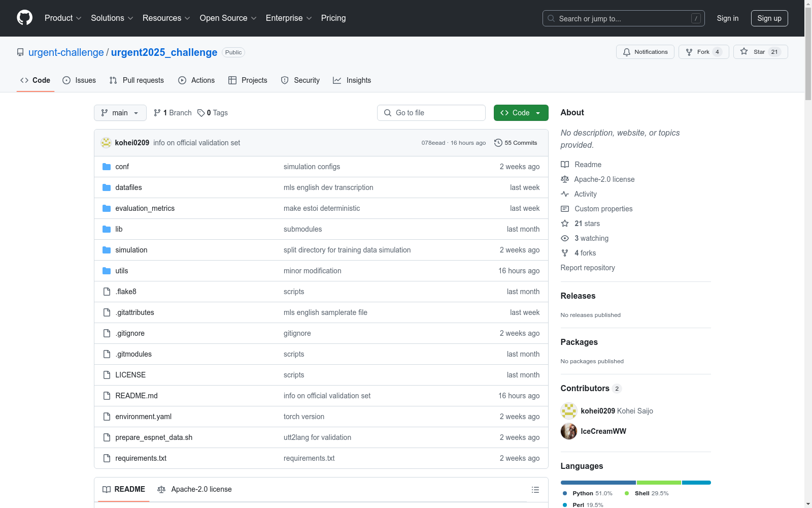Click the green Shell portion of language bar
Screen dimensions: 812x508
click(x=659, y=483)
